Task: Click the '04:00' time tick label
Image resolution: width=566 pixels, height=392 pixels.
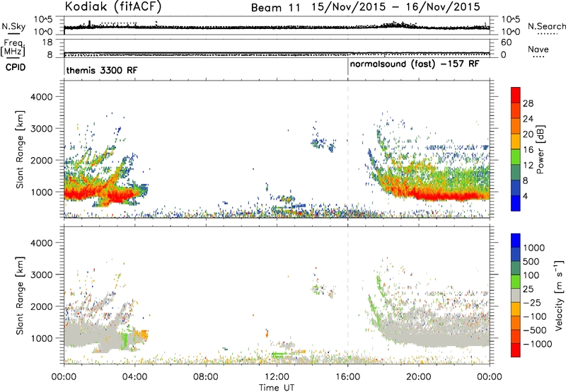Action: click(x=135, y=377)
